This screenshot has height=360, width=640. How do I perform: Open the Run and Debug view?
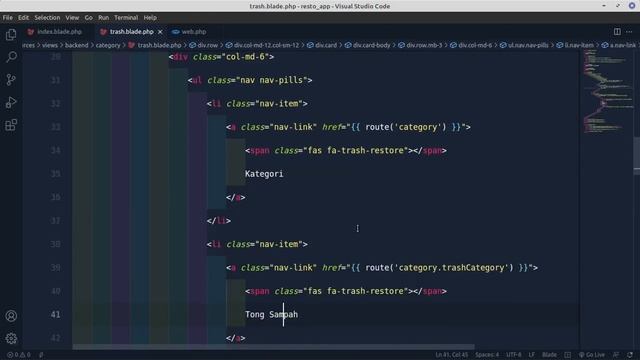point(11,102)
